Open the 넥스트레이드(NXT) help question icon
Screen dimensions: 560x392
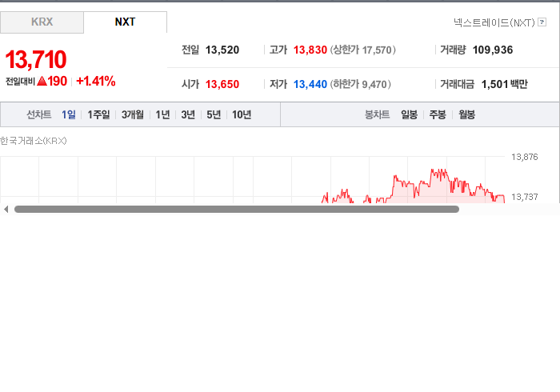[x=542, y=22]
